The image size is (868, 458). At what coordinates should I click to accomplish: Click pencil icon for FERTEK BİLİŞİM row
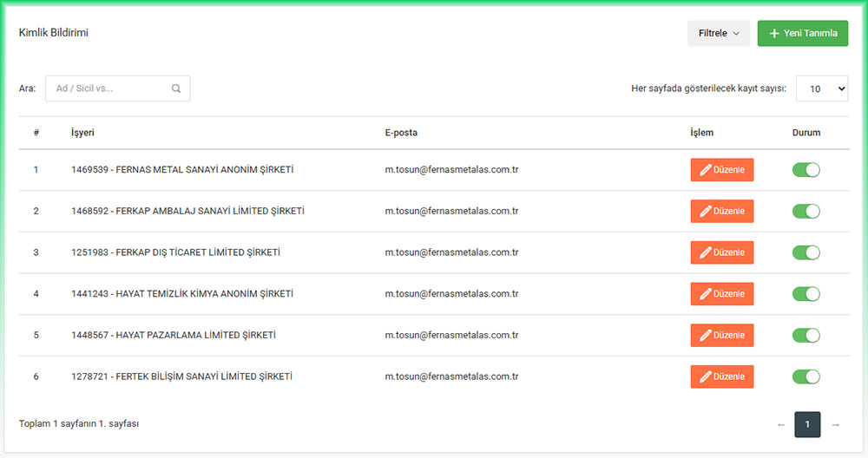click(706, 376)
